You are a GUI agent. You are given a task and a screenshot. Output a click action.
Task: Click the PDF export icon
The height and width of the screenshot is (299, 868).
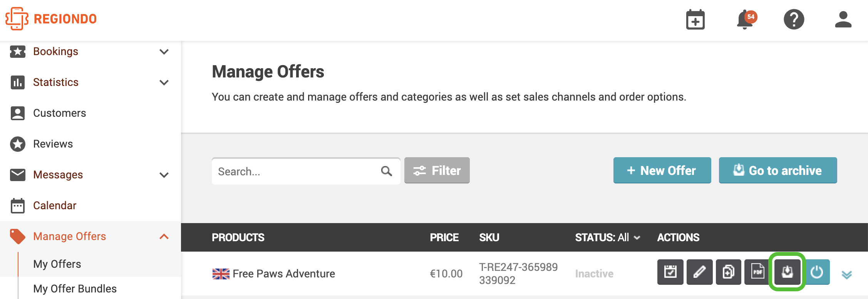point(757,272)
